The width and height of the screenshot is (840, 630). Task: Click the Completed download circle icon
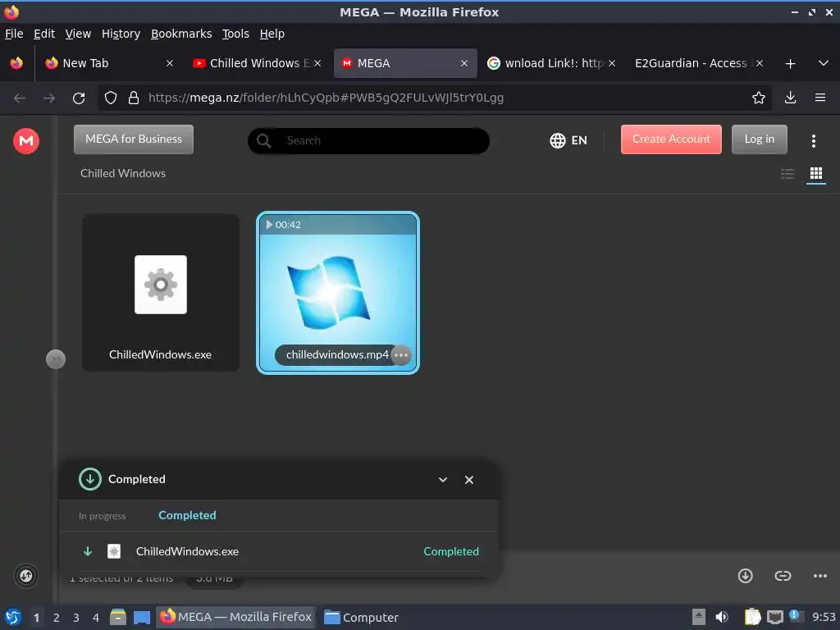(x=90, y=479)
